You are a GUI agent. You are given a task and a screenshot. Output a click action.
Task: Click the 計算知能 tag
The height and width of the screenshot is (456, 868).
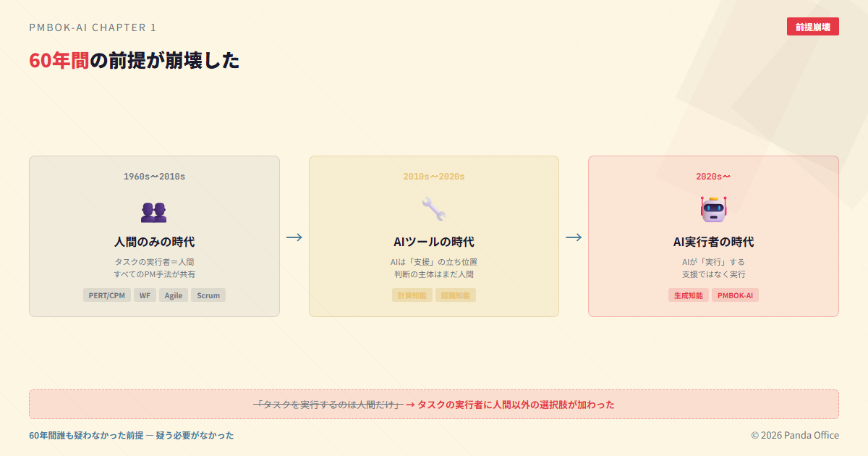pos(412,295)
